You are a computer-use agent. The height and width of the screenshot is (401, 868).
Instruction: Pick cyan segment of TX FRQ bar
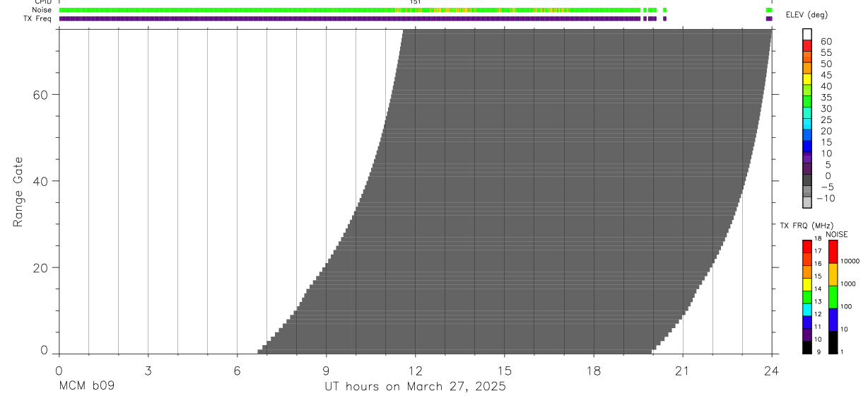[x=807, y=310]
